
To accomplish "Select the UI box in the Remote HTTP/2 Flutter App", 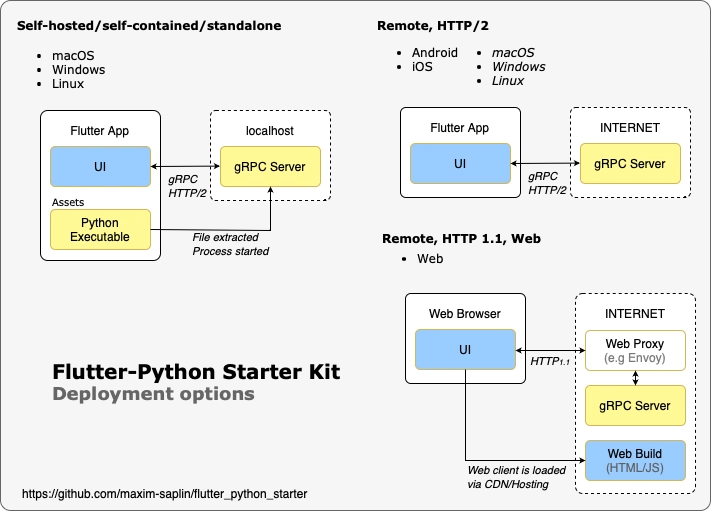I will (x=460, y=164).
